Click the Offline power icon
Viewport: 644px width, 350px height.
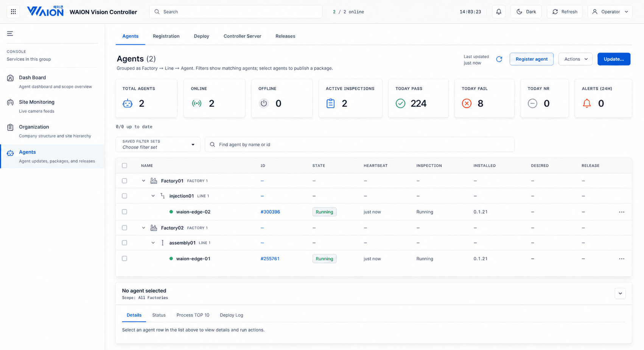[x=264, y=103]
